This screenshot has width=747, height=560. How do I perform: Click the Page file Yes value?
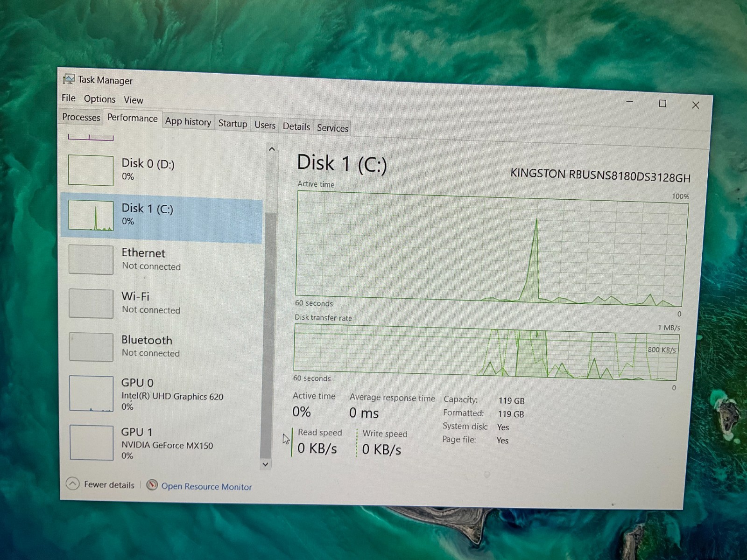[x=502, y=440]
